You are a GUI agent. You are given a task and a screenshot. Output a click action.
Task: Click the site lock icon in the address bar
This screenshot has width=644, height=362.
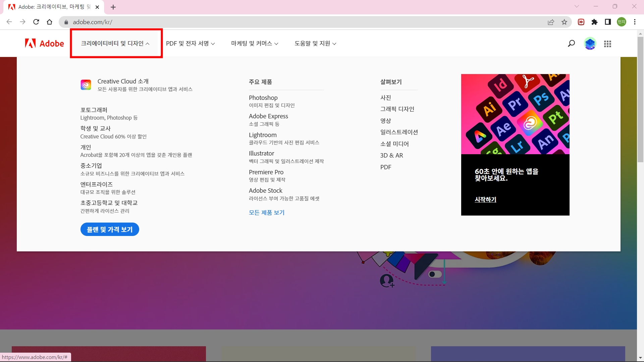click(66, 22)
